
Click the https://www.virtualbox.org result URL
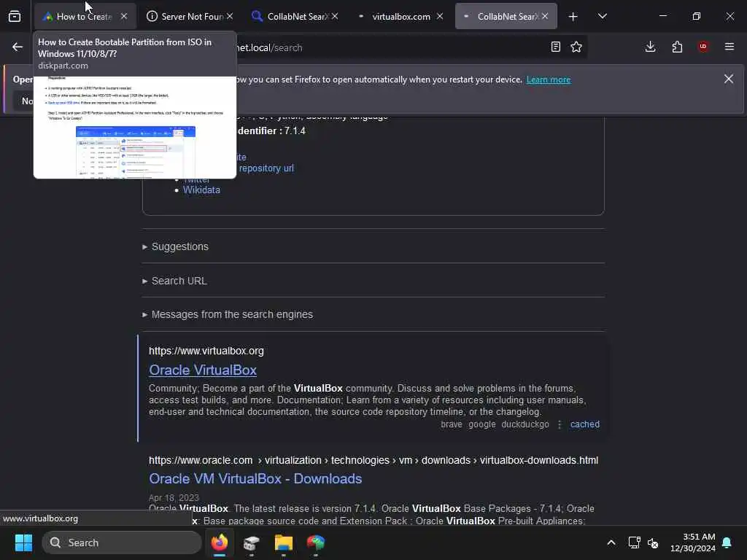[206, 351]
